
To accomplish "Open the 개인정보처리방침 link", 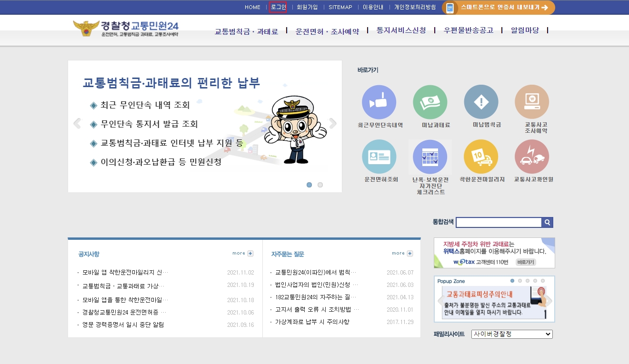I will point(415,7).
